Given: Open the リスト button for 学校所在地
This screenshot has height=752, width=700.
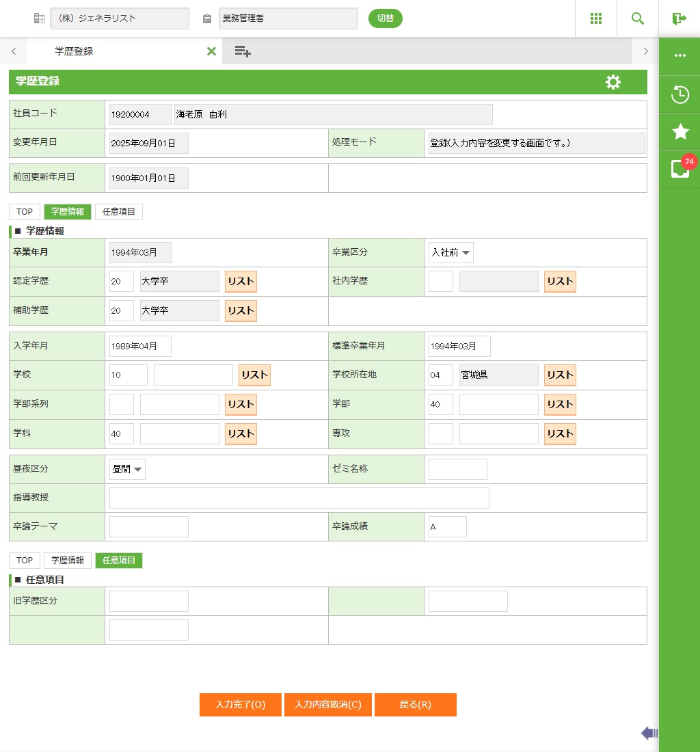Looking at the screenshot, I should pyautogui.click(x=560, y=375).
